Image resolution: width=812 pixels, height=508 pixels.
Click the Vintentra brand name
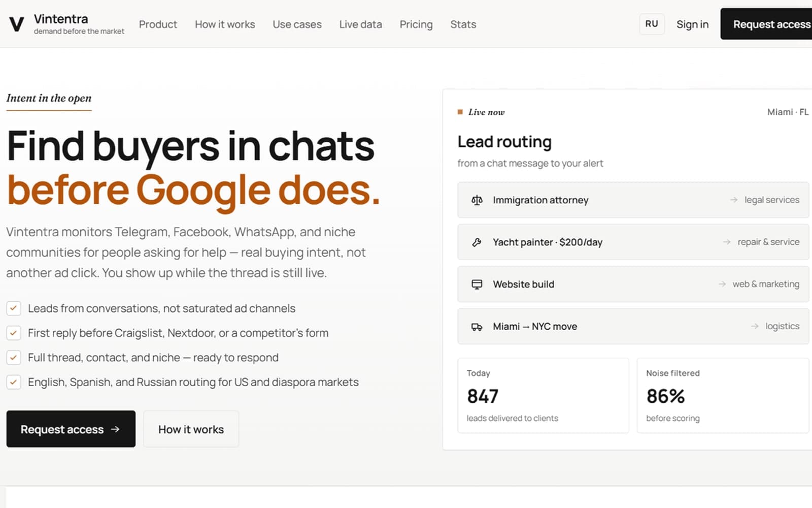(x=61, y=19)
